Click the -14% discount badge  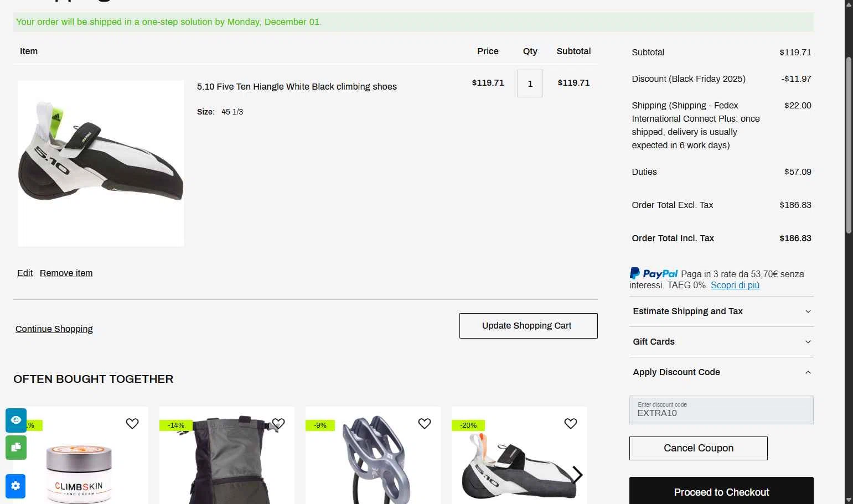click(176, 425)
